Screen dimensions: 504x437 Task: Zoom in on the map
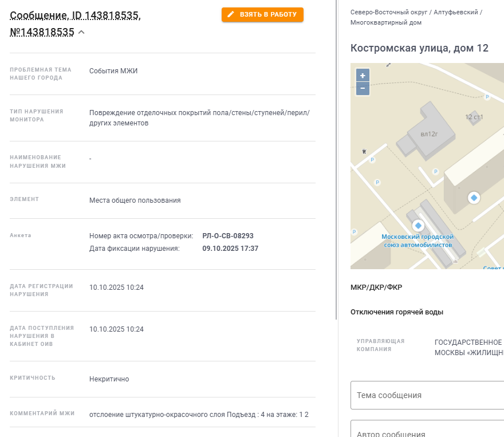[363, 76]
